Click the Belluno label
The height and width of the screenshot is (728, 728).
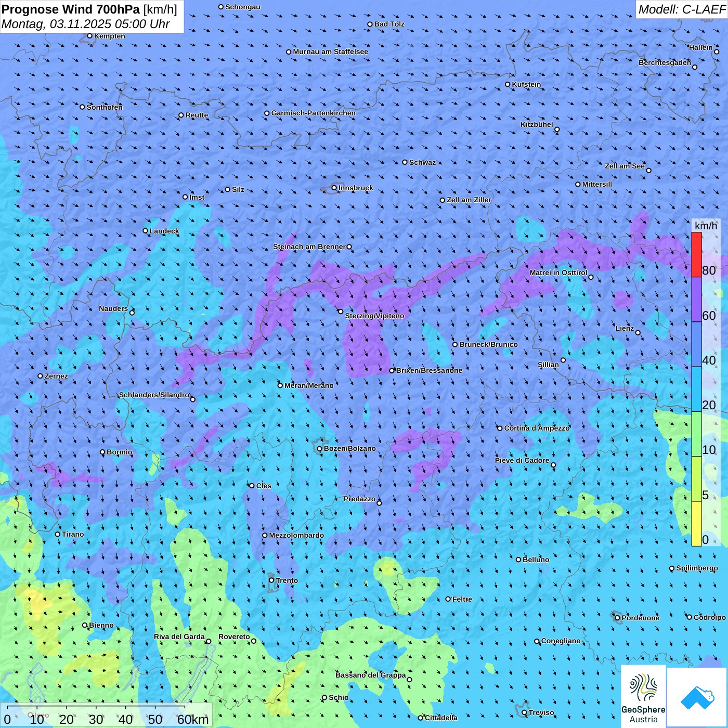536,560
